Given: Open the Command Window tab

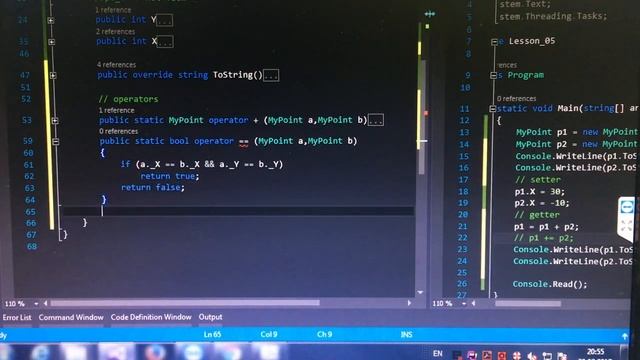Looking at the screenshot, I should tap(71, 317).
